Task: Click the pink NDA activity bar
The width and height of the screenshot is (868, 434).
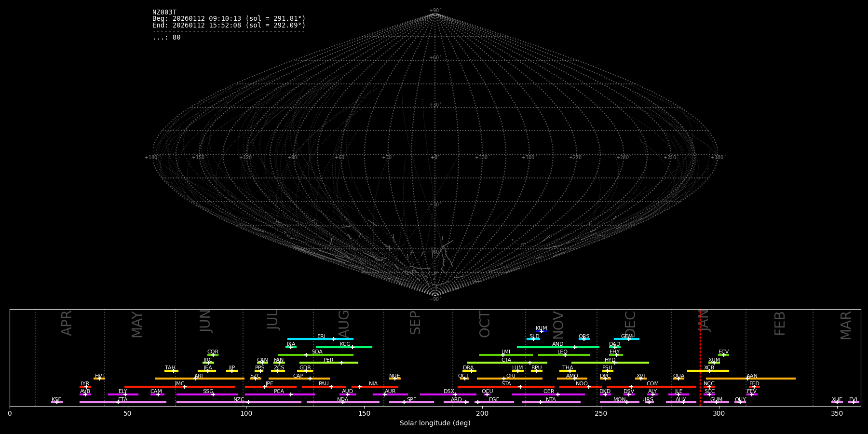Action: [343, 402]
